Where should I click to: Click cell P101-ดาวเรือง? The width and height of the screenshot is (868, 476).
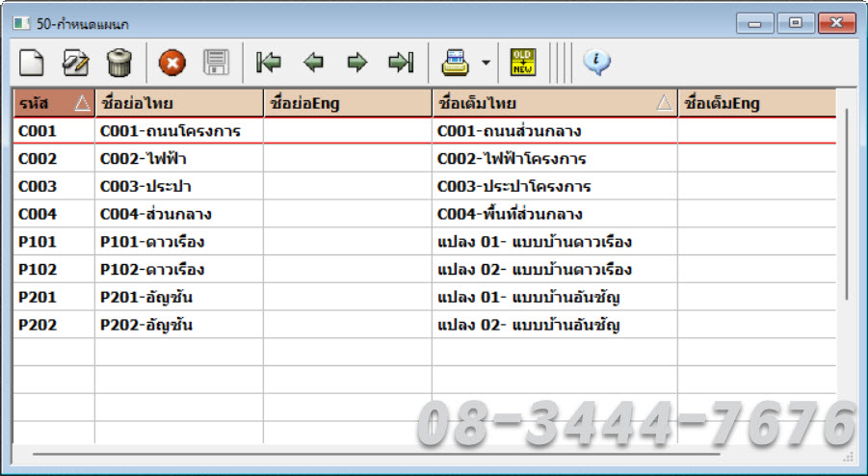coord(179,242)
